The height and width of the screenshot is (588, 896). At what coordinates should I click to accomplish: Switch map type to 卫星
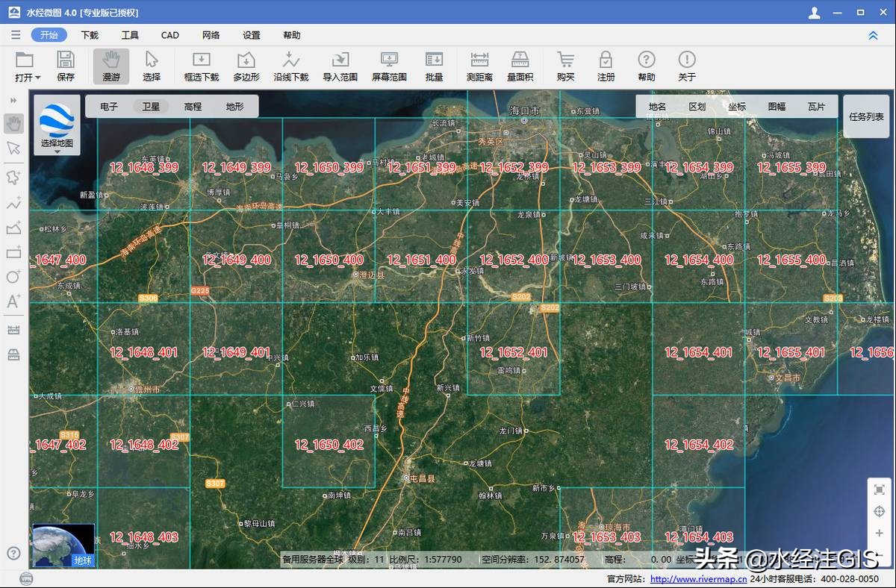tap(151, 107)
